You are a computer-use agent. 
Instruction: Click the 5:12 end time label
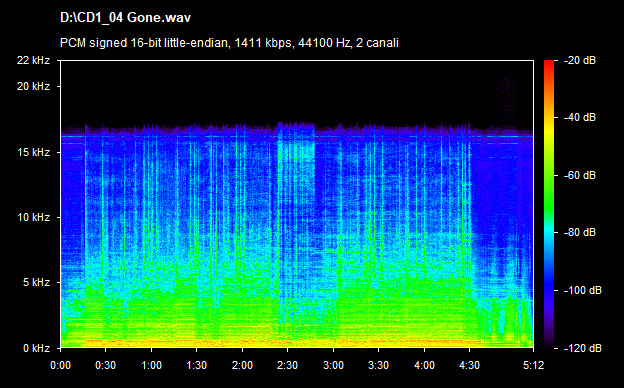533,365
